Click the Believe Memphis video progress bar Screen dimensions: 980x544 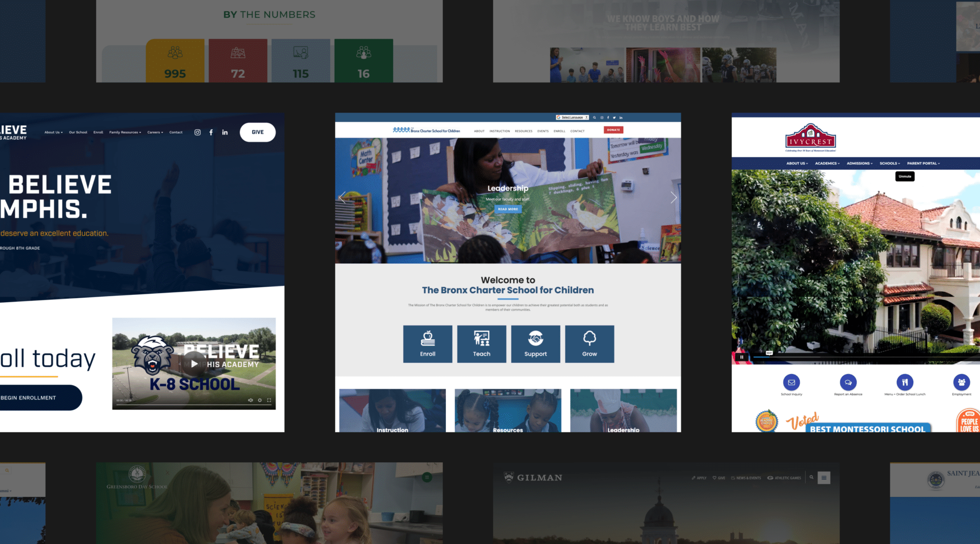(194, 405)
